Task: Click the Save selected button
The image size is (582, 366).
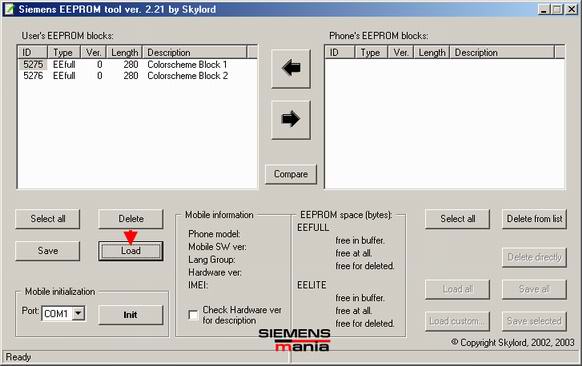Action: (534, 321)
